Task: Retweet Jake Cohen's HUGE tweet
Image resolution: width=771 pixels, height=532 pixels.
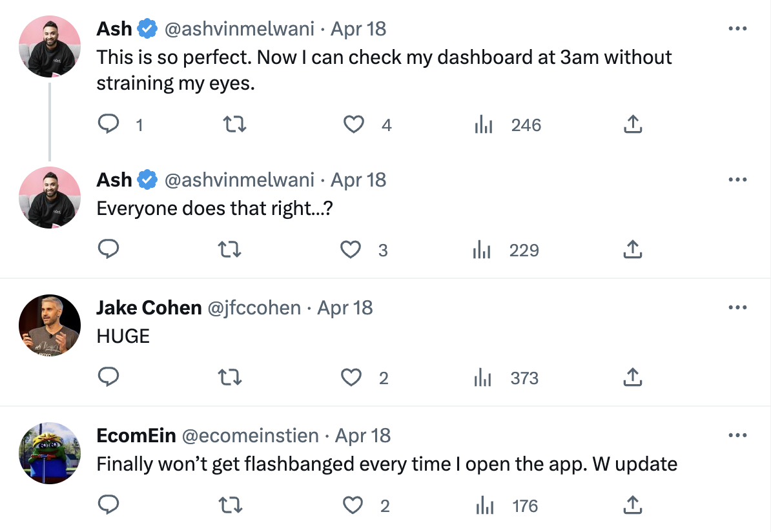Action: [x=231, y=377]
